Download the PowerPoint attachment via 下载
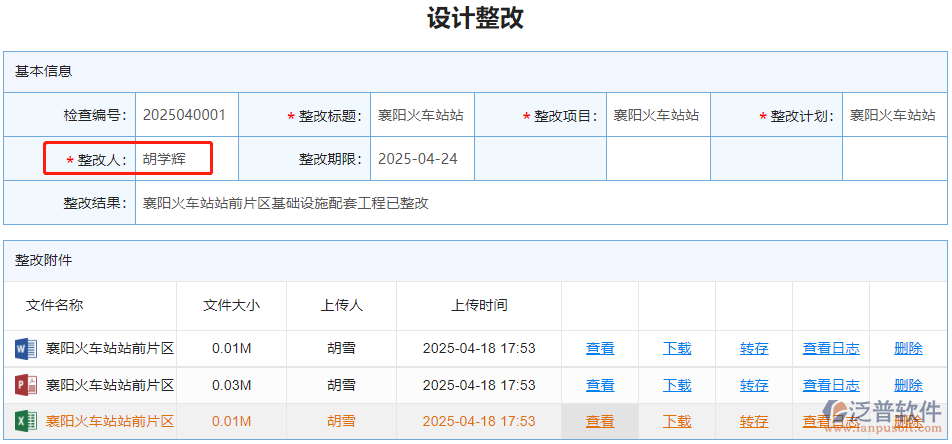The image size is (952, 444). click(677, 385)
